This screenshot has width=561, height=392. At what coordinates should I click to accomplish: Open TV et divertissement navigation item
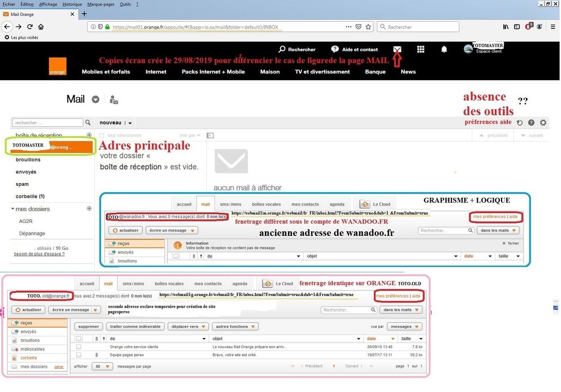click(322, 71)
